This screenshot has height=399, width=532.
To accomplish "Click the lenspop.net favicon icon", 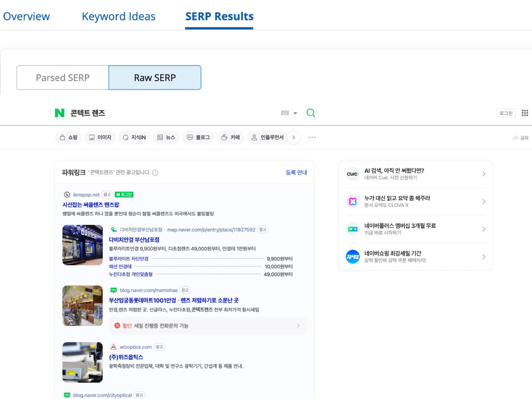I will pyautogui.click(x=67, y=195).
